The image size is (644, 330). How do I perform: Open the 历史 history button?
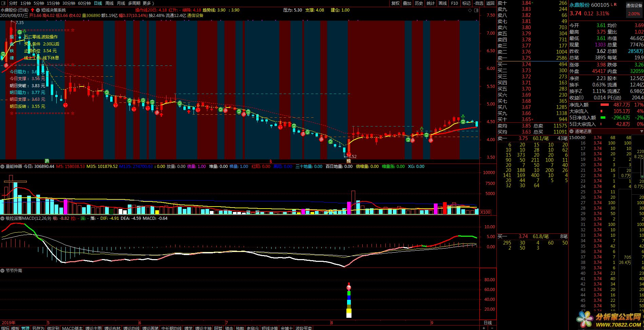click(x=419, y=3)
